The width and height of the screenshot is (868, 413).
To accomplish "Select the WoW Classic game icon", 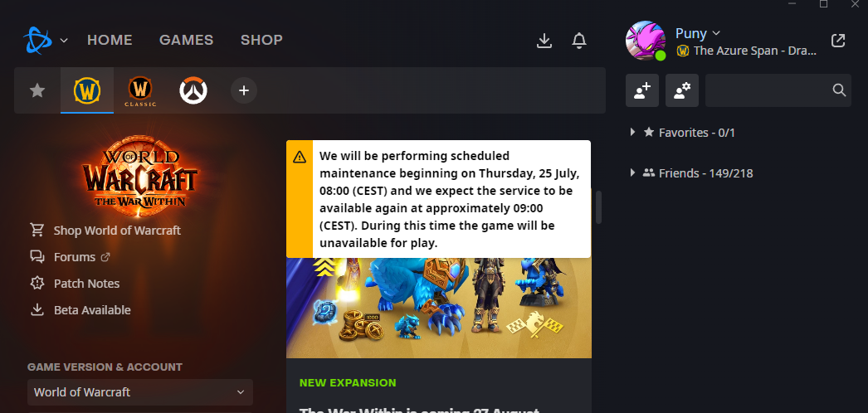I will tap(140, 90).
